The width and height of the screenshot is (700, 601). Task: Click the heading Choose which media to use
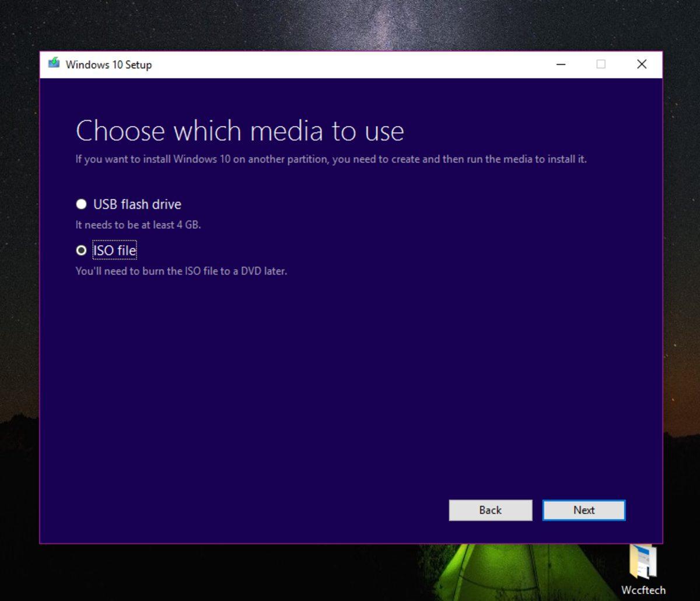(x=240, y=131)
